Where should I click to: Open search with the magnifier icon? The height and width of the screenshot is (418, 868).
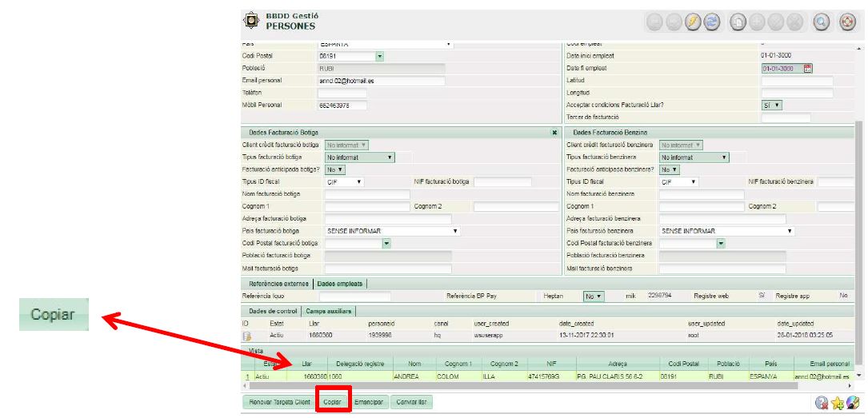click(822, 23)
